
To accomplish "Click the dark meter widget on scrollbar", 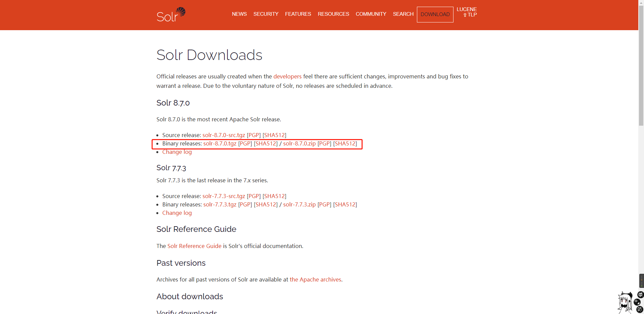I will [641, 281].
